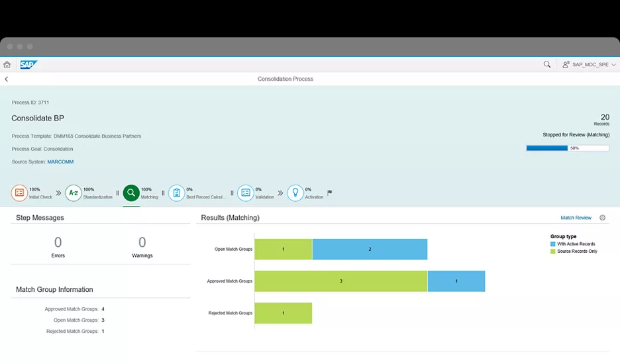Image resolution: width=620 pixels, height=364 pixels.
Task: Navigate back with the left chevron
Action: [x=7, y=79]
